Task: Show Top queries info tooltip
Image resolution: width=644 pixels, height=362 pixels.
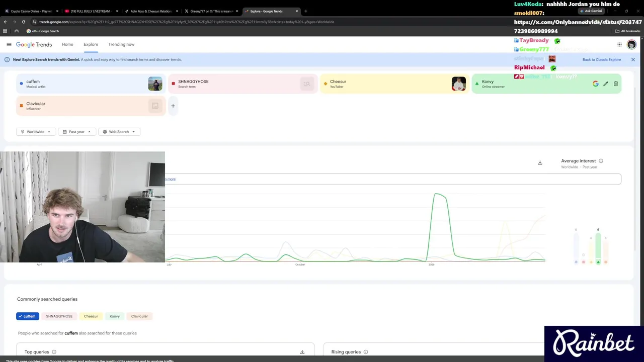Action: point(54,352)
